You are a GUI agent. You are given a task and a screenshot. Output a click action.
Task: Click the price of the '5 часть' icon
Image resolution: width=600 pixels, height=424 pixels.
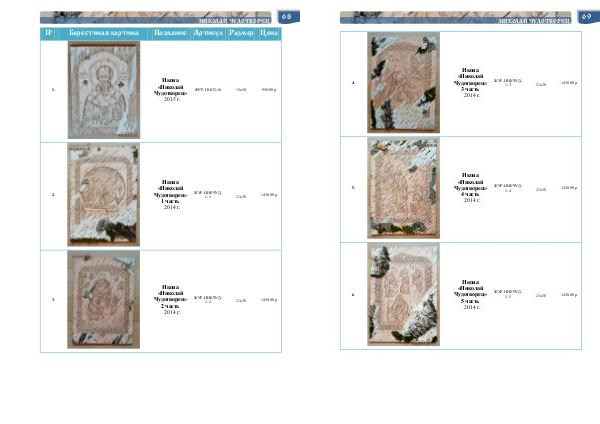point(568,295)
